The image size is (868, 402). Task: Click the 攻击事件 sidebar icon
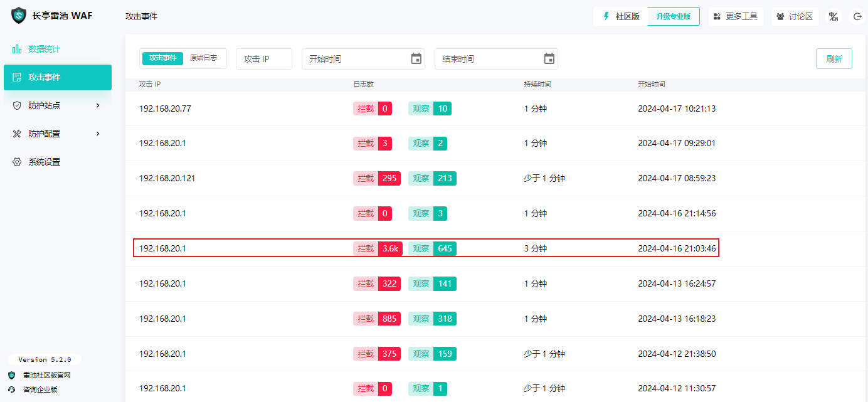click(17, 77)
